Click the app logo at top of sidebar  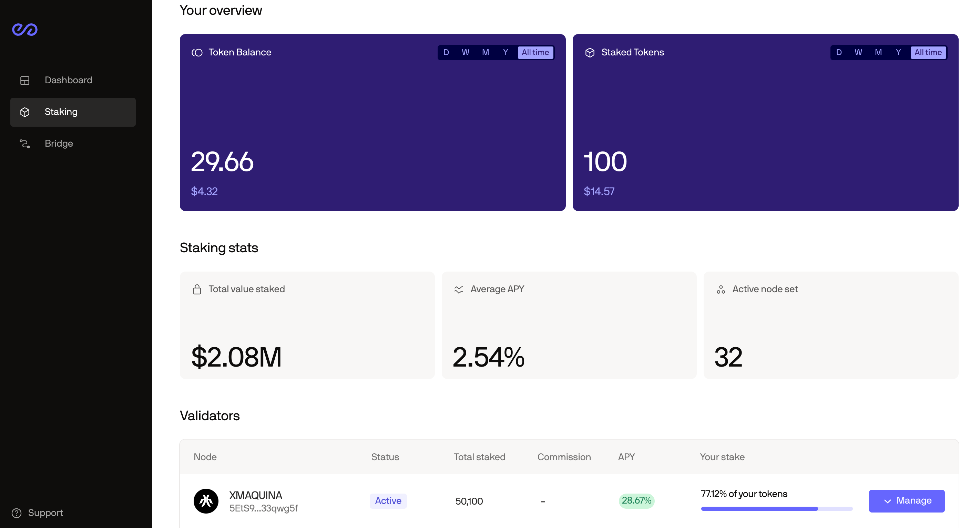[x=25, y=29]
